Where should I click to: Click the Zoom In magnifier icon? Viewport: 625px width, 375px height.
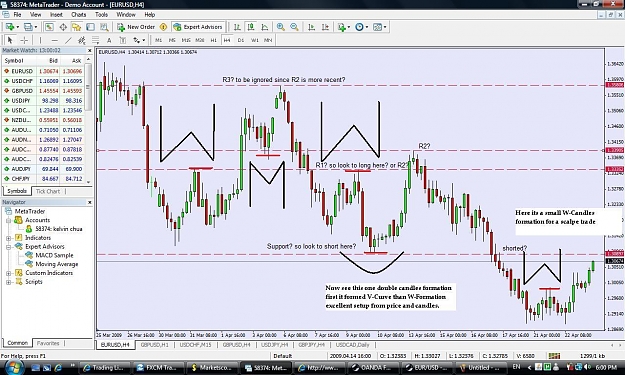click(281, 27)
